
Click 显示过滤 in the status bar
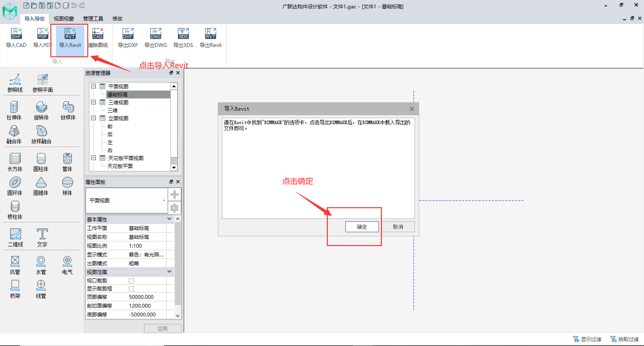coord(587,339)
